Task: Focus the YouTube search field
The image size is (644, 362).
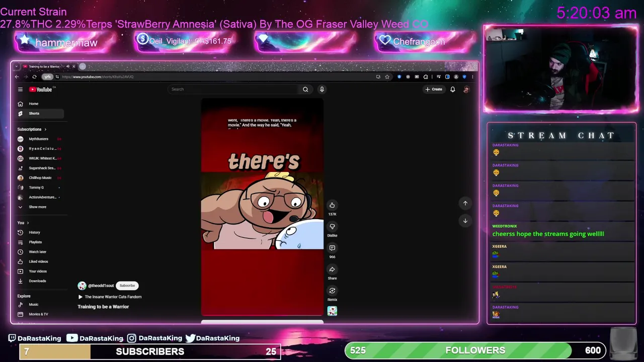Action: (x=233, y=89)
